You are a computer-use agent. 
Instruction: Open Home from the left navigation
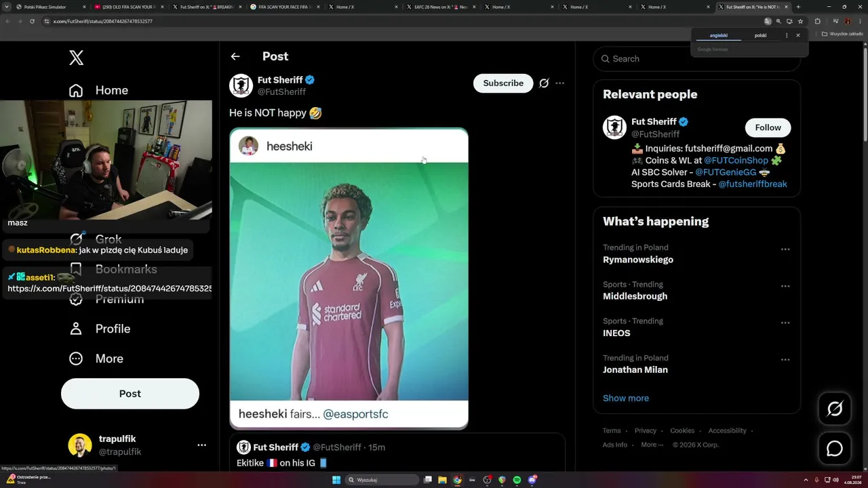pyautogui.click(x=98, y=90)
